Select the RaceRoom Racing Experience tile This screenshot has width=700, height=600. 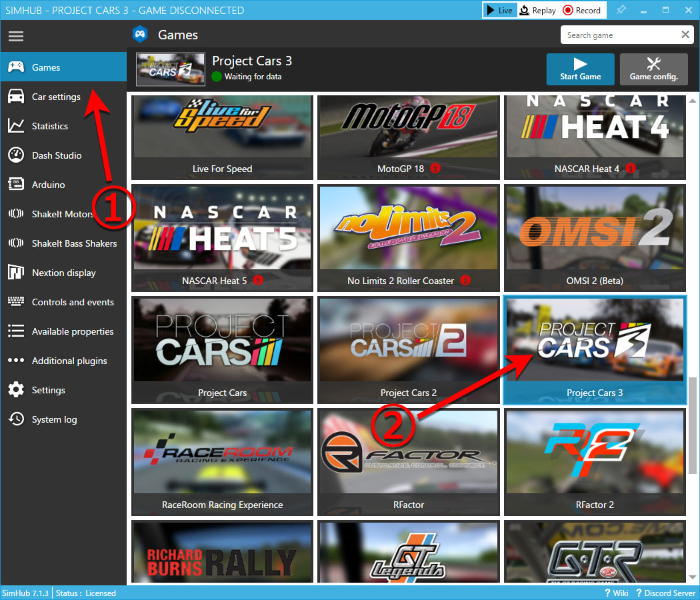pos(222,461)
